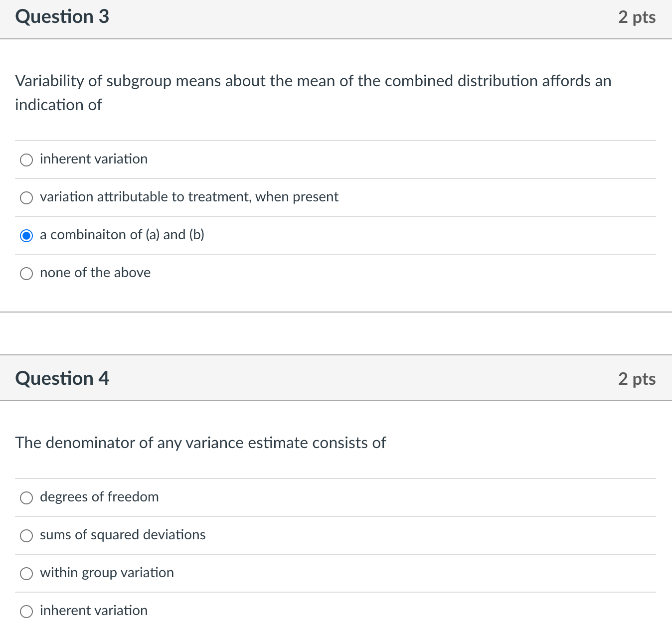Click the filled radio circle next to combination answer
This screenshot has width=672, height=633.
tap(26, 236)
